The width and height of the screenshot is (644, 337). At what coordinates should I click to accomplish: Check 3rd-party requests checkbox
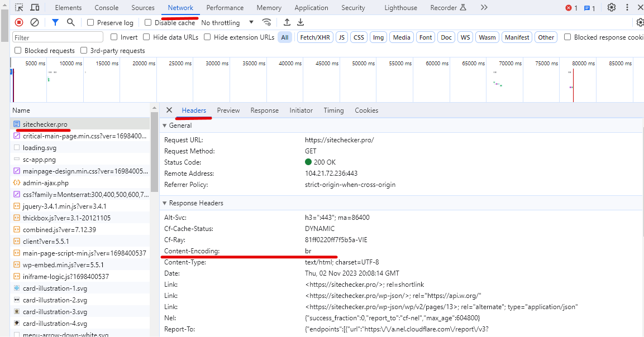point(83,50)
